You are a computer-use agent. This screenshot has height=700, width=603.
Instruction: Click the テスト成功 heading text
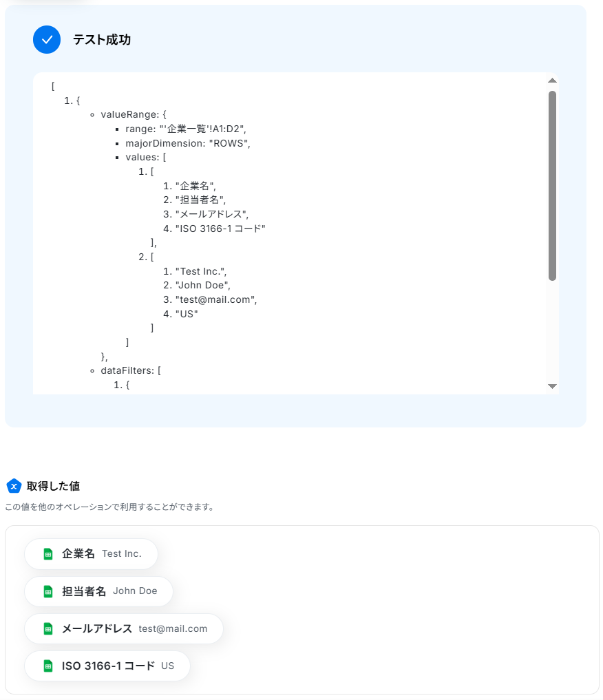tap(102, 40)
